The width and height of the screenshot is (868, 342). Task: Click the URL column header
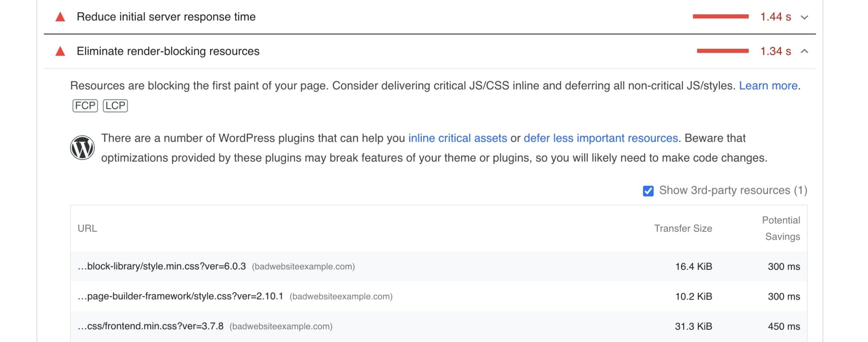pyautogui.click(x=87, y=228)
